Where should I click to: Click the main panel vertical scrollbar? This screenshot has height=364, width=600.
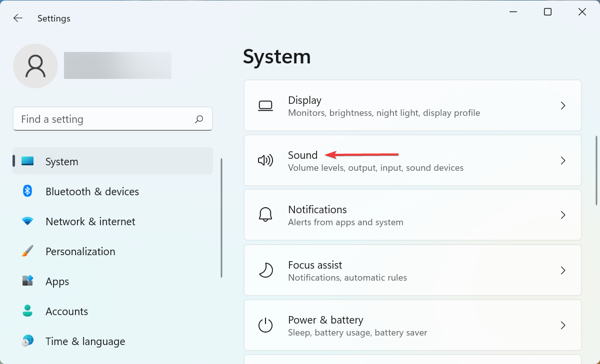click(596, 170)
